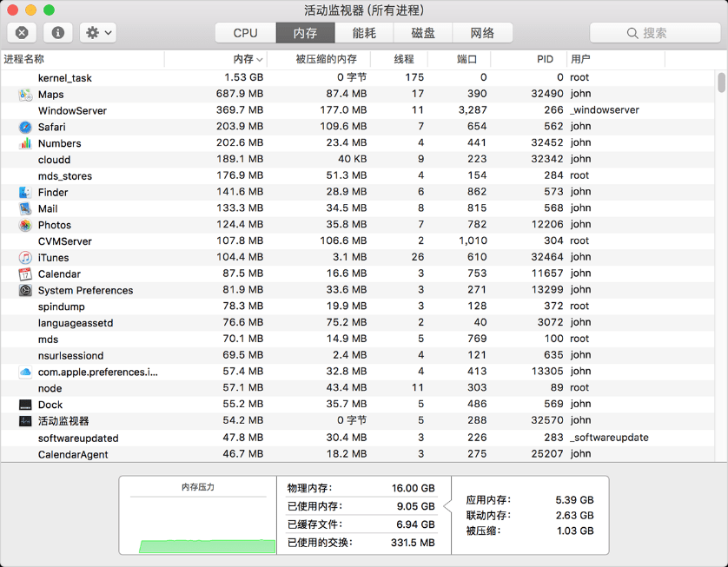Sort by 线程 column header
728x567 pixels.
pyautogui.click(x=400, y=59)
